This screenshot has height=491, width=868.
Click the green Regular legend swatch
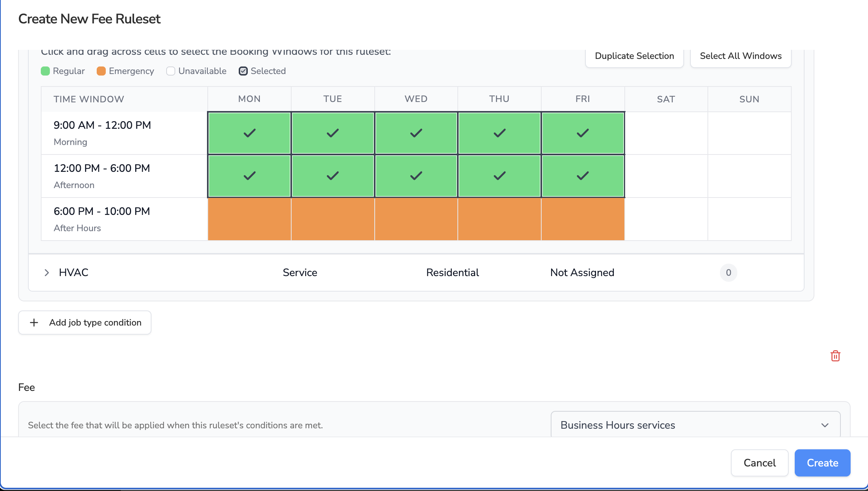click(x=45, y=71)
